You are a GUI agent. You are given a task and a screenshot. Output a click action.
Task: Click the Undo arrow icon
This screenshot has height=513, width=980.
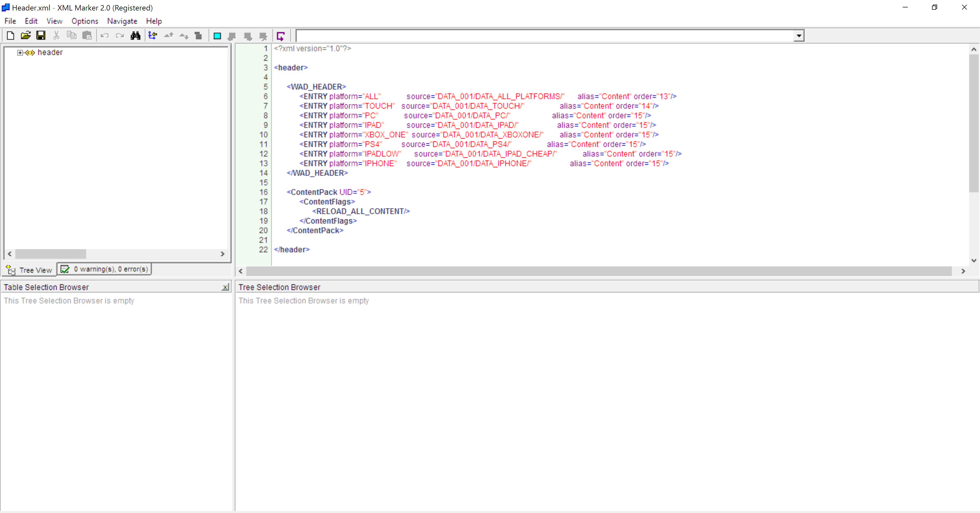coord(105,36)
